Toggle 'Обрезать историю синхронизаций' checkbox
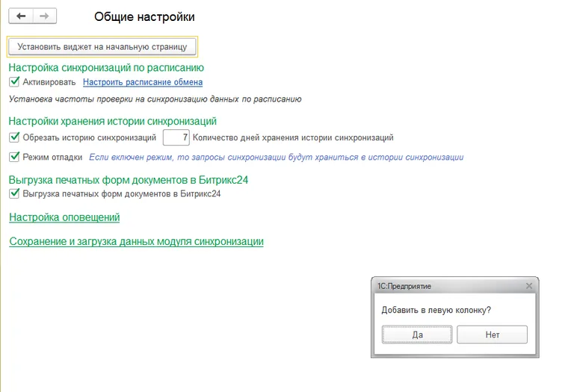574x392 pixels. click(x=14, y=137)
